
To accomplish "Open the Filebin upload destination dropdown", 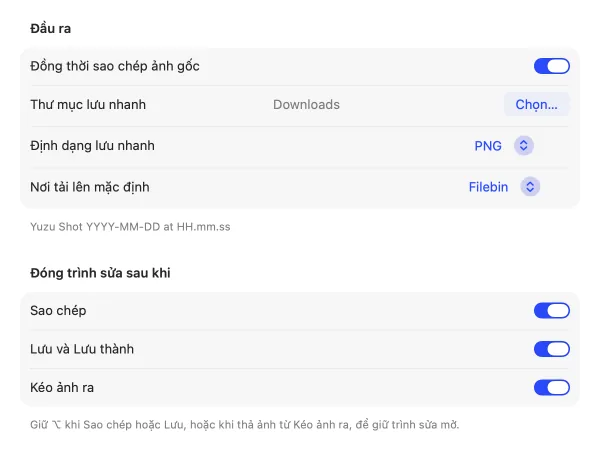I will (x=504, y=187).
